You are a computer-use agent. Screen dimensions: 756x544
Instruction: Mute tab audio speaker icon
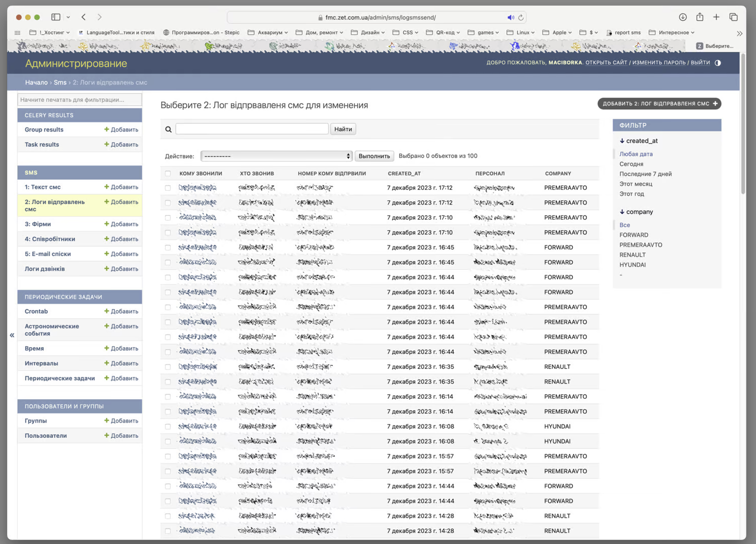pyautogui.click(x=510, y=17)
